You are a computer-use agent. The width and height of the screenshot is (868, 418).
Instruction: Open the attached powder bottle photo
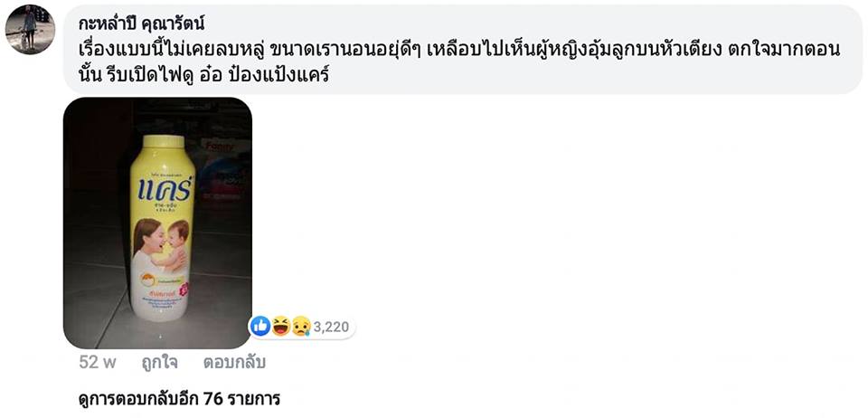[x=157, y=223]
